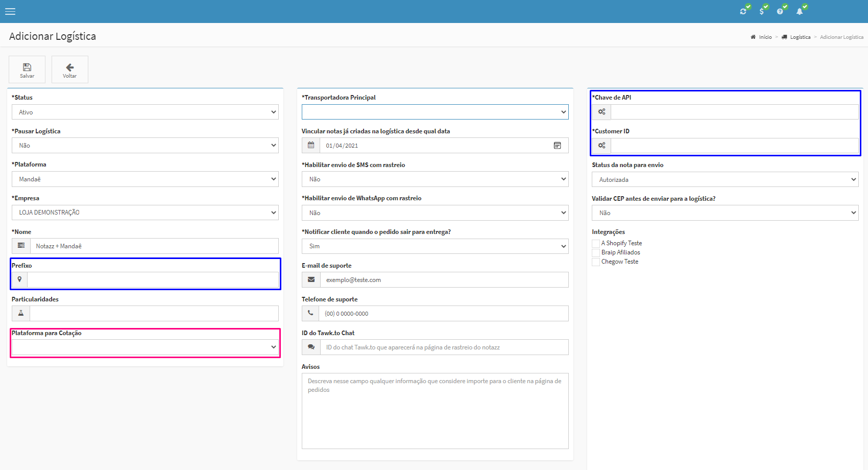The image size is (868, 470).
Task: Open the help question mark icon
Action: pos(780,11)
